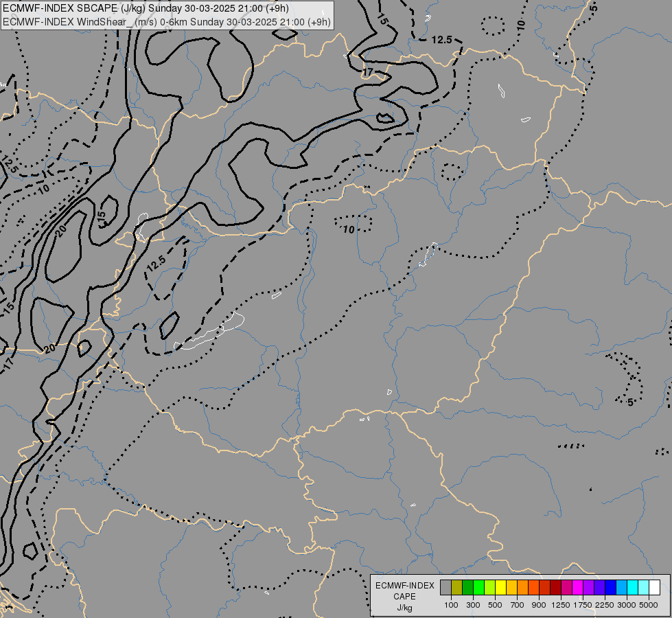Click the 1250 legend value

click(x=561, y=605)
